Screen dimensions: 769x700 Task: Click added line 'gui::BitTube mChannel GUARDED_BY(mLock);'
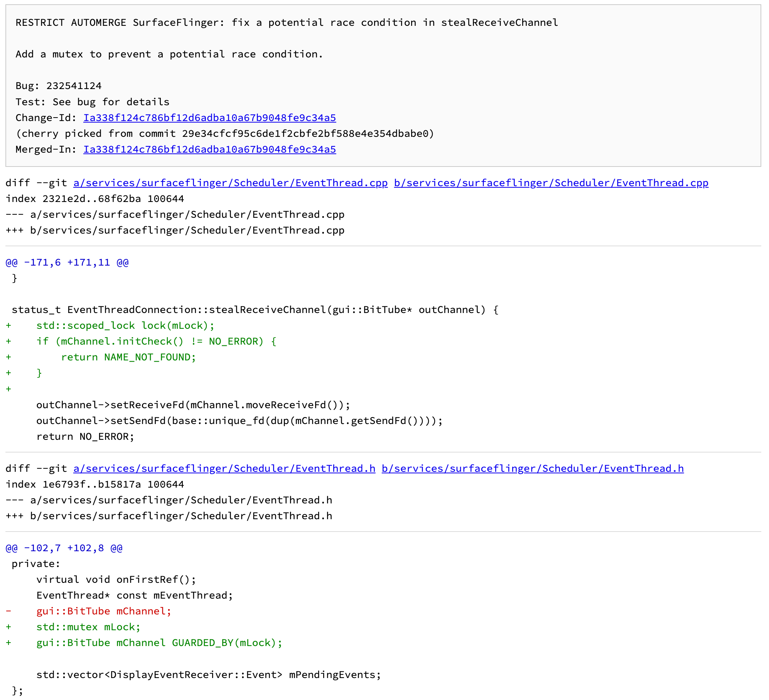point(159,643)
